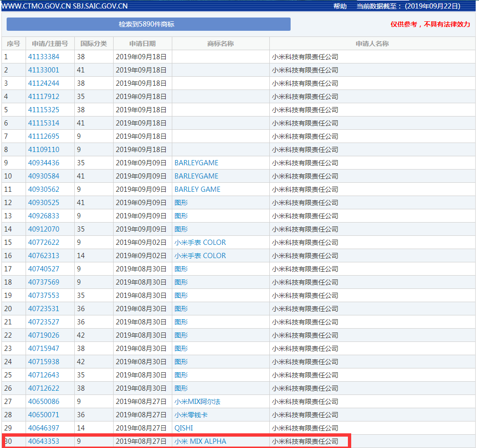Open application 41115325 details
Screen dimensions: 479x448
coord(44,110)
